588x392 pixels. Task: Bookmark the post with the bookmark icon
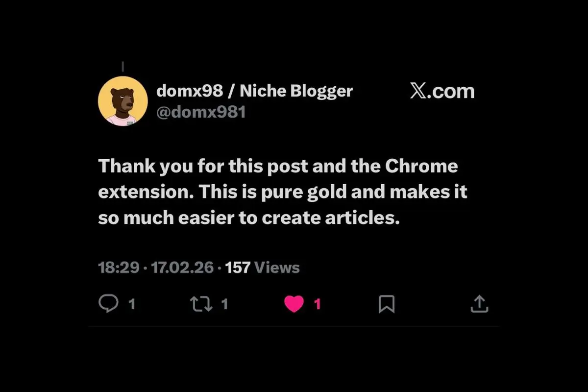coord(387,304)
